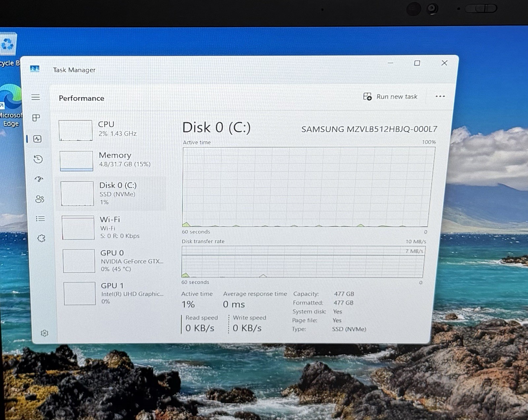Open the Startup apps page icon
Screen dimensions: 528x420
(39, 179)
